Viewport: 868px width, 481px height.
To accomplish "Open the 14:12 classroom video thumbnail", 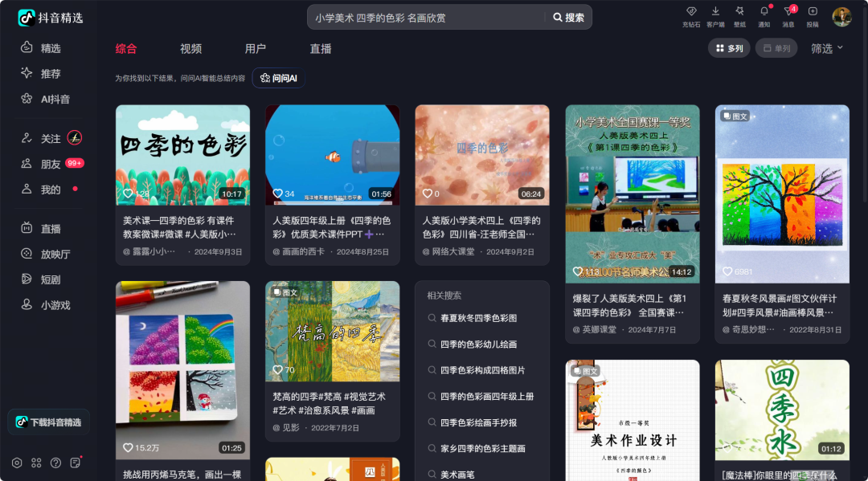I will [633, 194].
